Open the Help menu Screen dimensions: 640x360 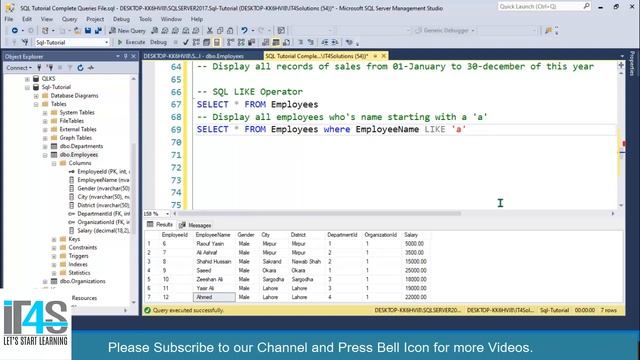[196, 19]
